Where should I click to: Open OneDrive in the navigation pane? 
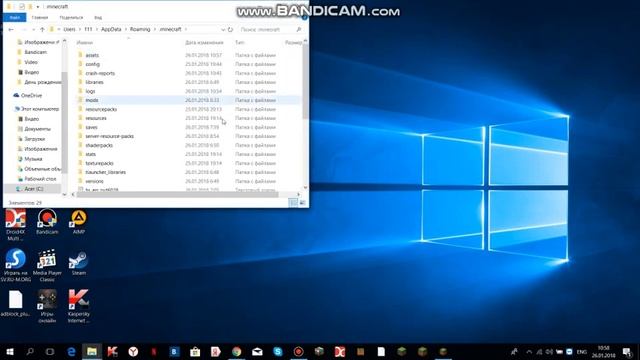click(27, 95)
